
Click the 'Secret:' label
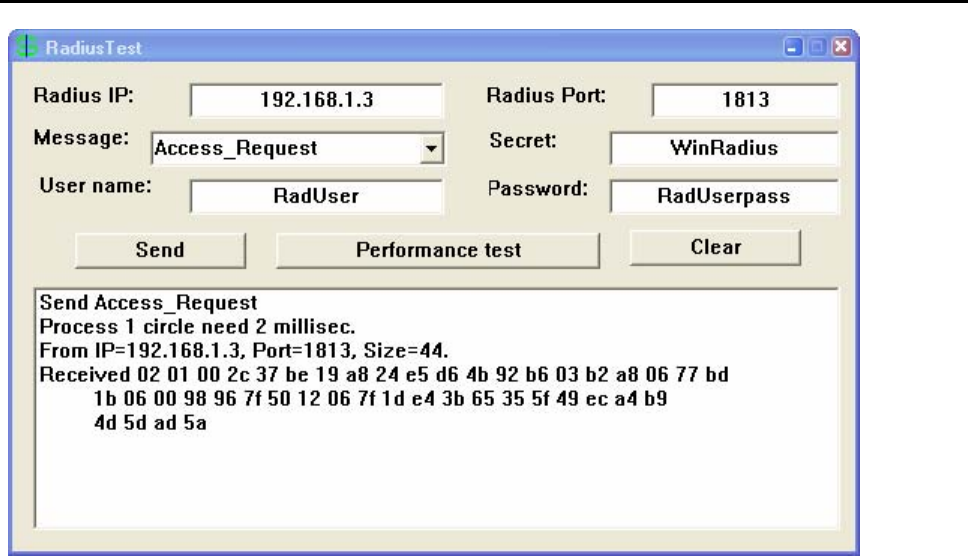tap(523, 141)
